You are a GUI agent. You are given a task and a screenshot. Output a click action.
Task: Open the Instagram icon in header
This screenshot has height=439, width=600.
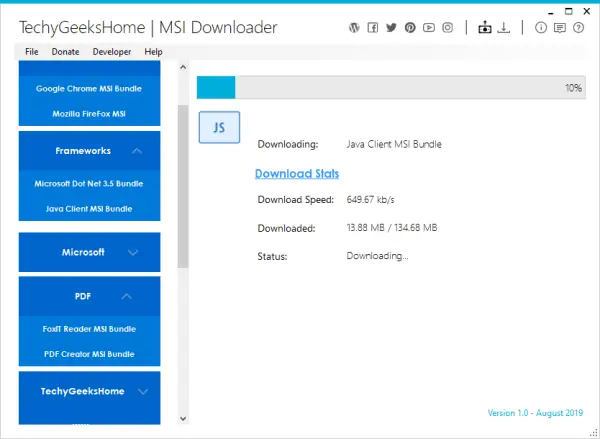pyautogui.click(x=448, y=28)
